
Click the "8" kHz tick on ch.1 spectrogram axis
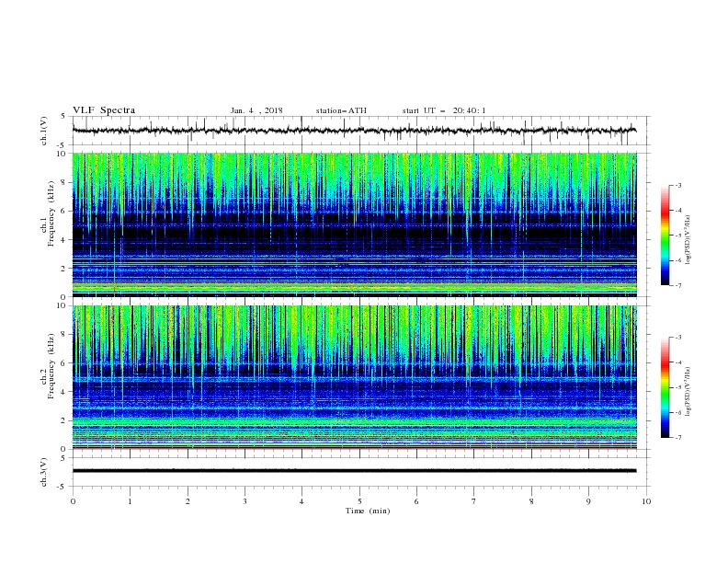coord(64,182)
